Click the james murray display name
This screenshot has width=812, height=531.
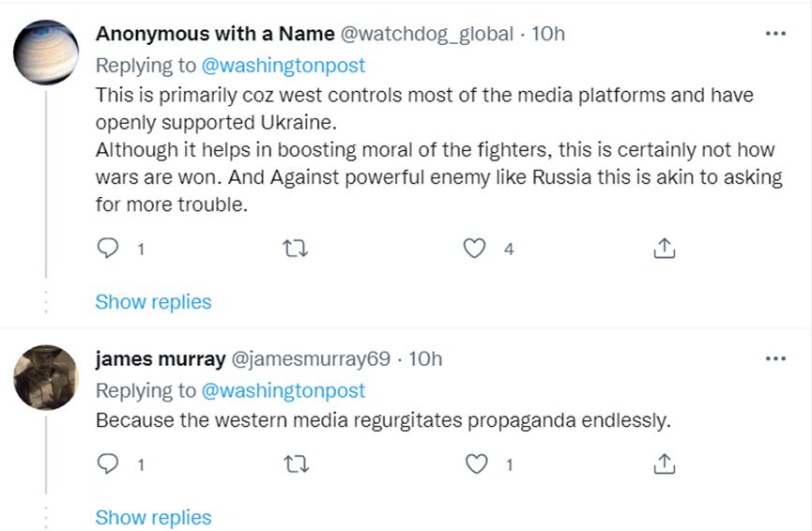point(161,358)
